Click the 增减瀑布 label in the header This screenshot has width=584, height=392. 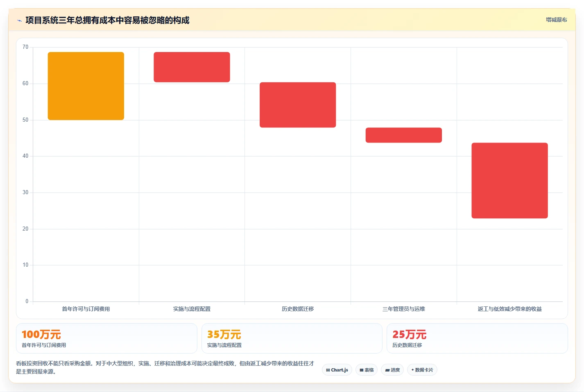click(x=556, y=20)
